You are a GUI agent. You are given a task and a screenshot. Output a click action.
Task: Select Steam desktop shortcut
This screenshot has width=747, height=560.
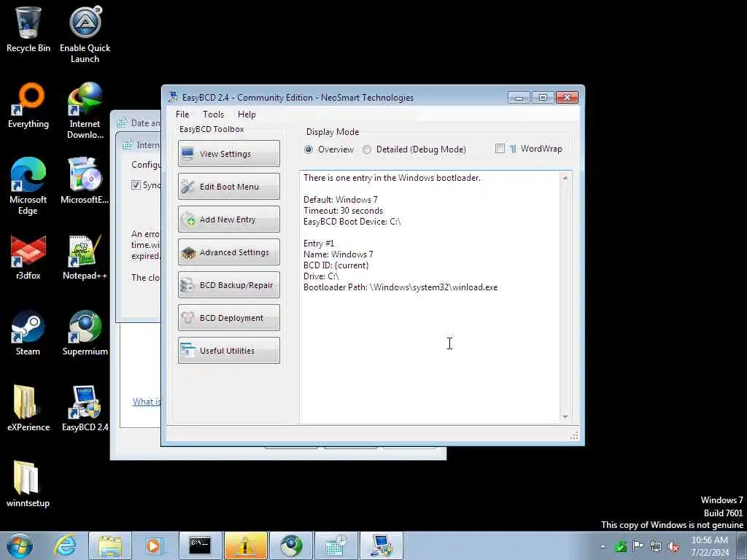(28, 333)
